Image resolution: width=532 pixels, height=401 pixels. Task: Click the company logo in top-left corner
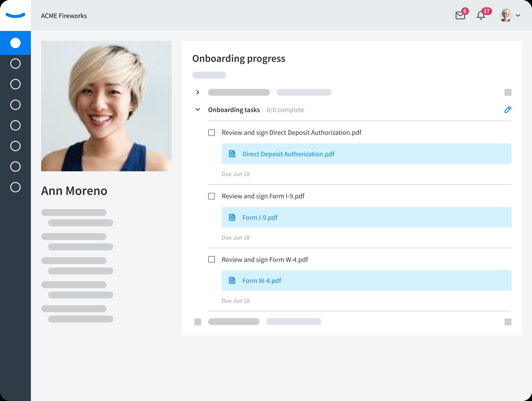click(15, 15)
